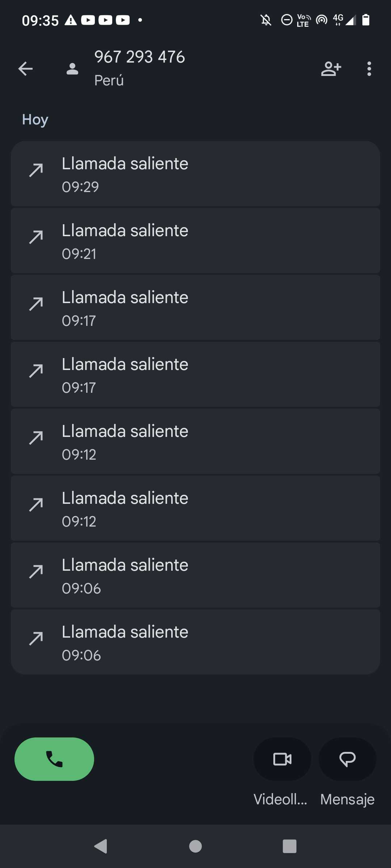391x868 pixels.
Task: Tap the Perú location label
Action: 109,80
